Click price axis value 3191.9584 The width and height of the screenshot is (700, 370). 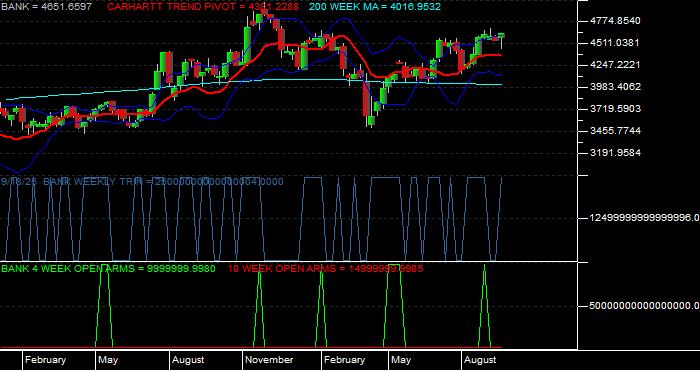[615, 153]
